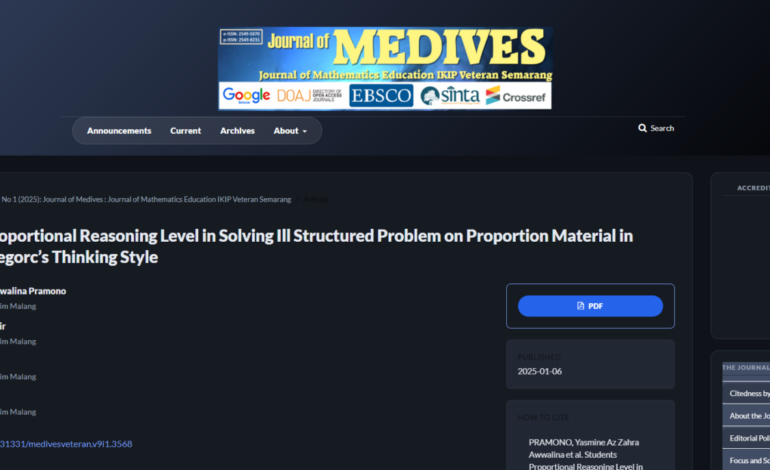The image size is (770, 470).
Task: Click the published date 2025-01-06
Action: (540, 371)
